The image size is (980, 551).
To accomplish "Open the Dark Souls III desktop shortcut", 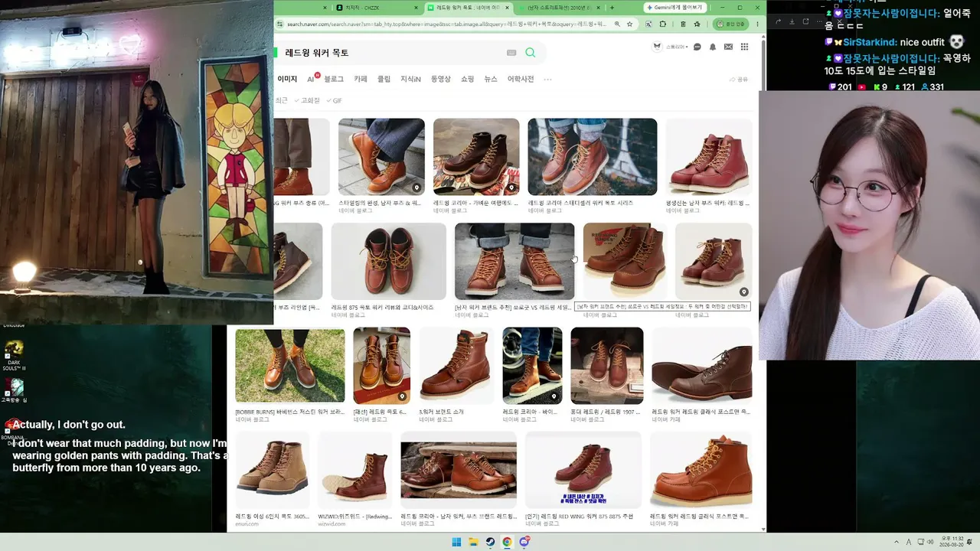I will pyautogui.click(x=14, y=356).
